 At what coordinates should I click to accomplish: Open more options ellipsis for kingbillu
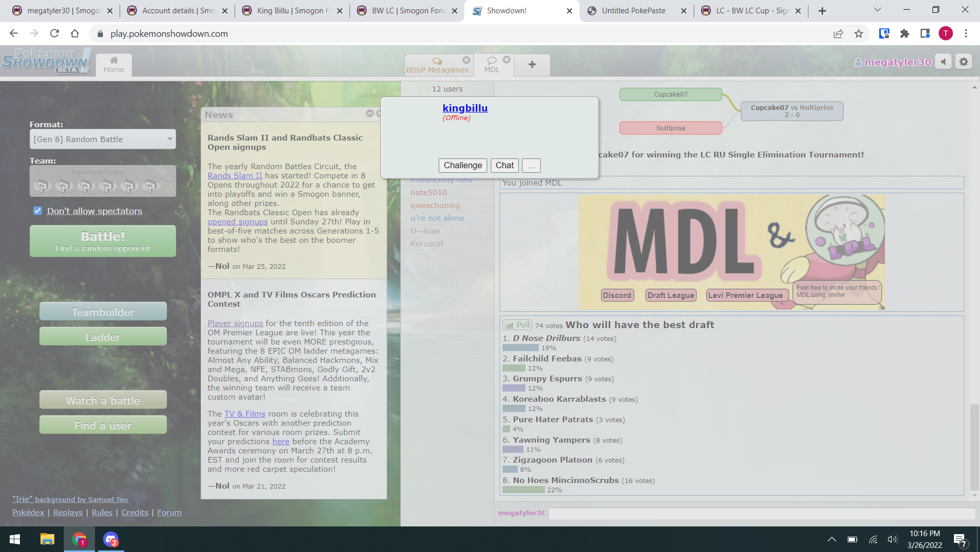(x=531, y=166)
